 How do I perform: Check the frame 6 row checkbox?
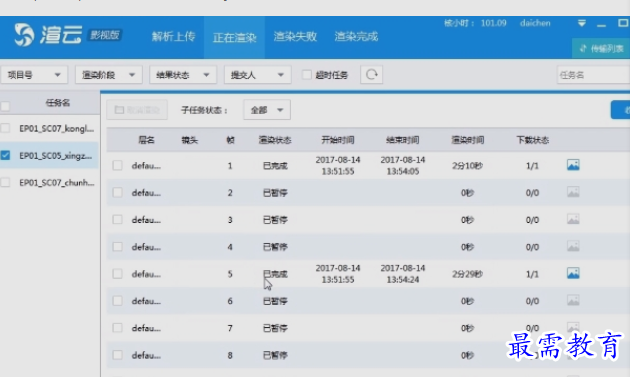click(117, 301)
